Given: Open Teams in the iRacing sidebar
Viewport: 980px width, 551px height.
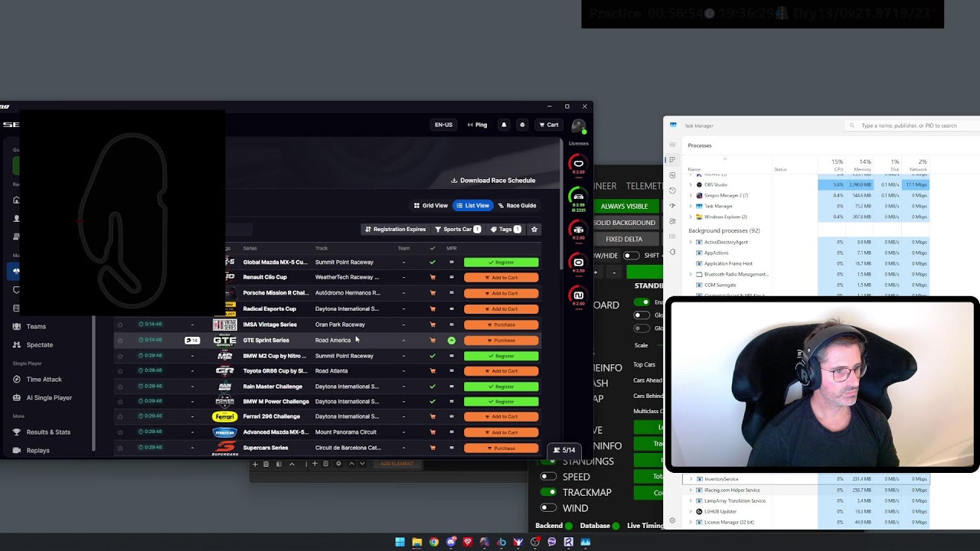Looking at the screenshot, I should coord(36,327).
